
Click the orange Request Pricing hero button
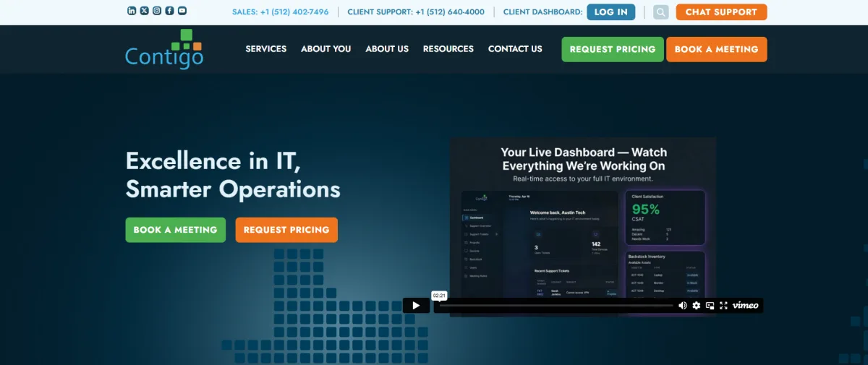pyautogui.click(x=286, y=230)
